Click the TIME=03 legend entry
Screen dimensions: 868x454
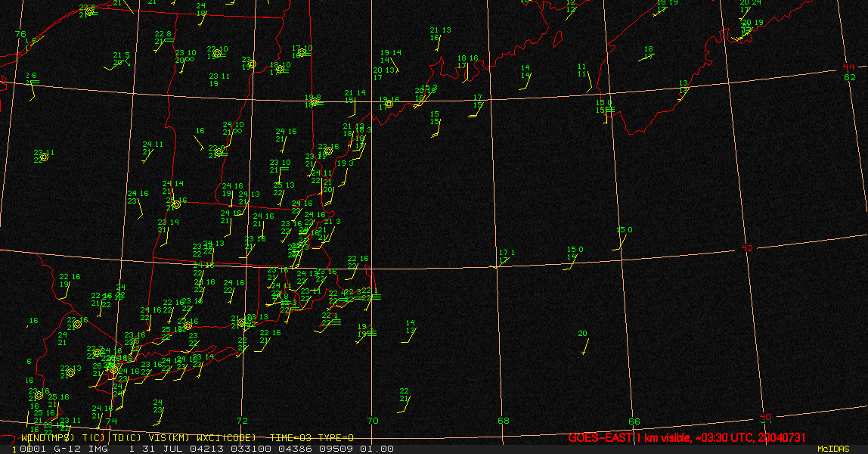pos(290,438)
